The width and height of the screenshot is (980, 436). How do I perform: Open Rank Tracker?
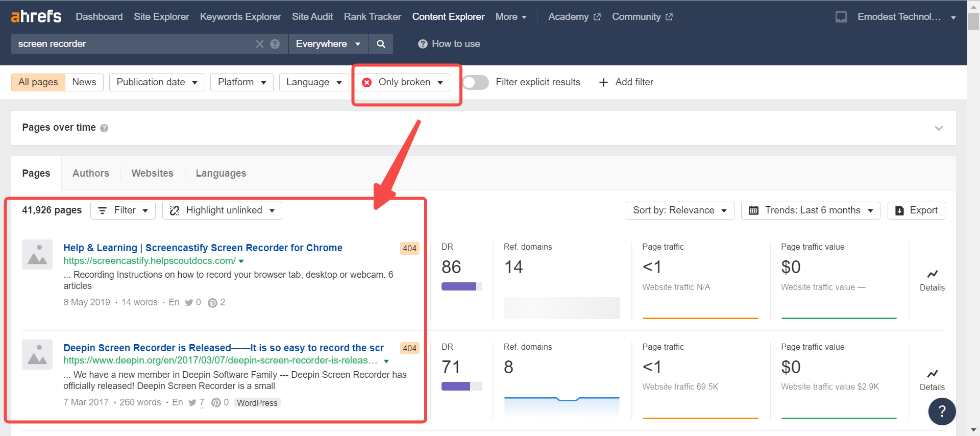pos(373,17)
